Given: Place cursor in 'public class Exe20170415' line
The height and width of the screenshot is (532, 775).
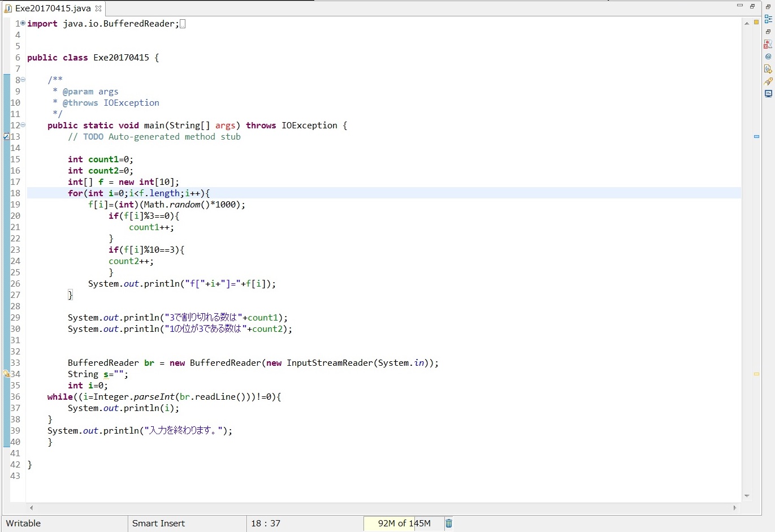Looking at the screenshot, I should (93, 58).
